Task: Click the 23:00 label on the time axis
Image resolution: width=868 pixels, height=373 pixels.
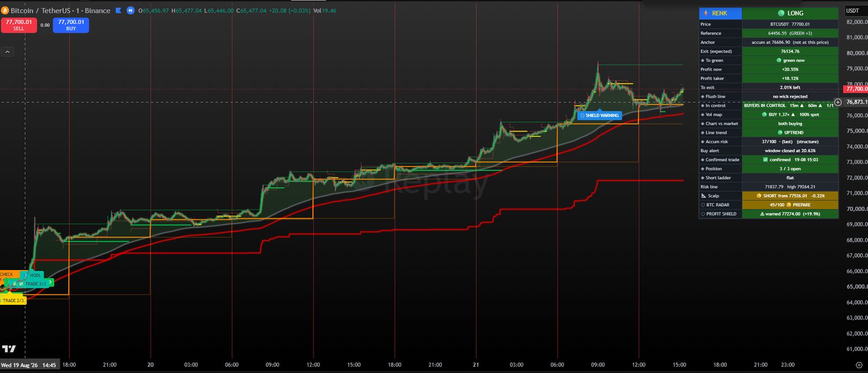Action: [x=788, y=365]
